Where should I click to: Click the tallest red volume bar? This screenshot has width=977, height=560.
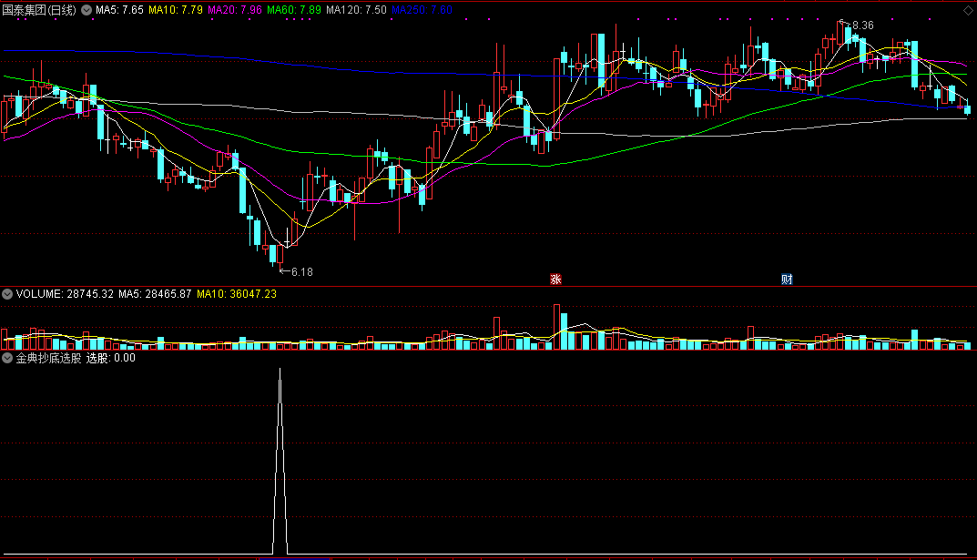point(556,327)
